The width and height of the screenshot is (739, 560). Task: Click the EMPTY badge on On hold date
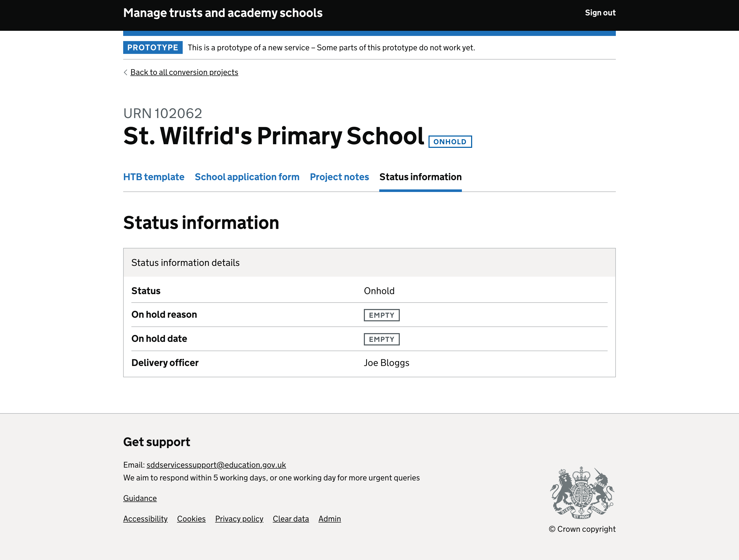click(x=382, y=339)
